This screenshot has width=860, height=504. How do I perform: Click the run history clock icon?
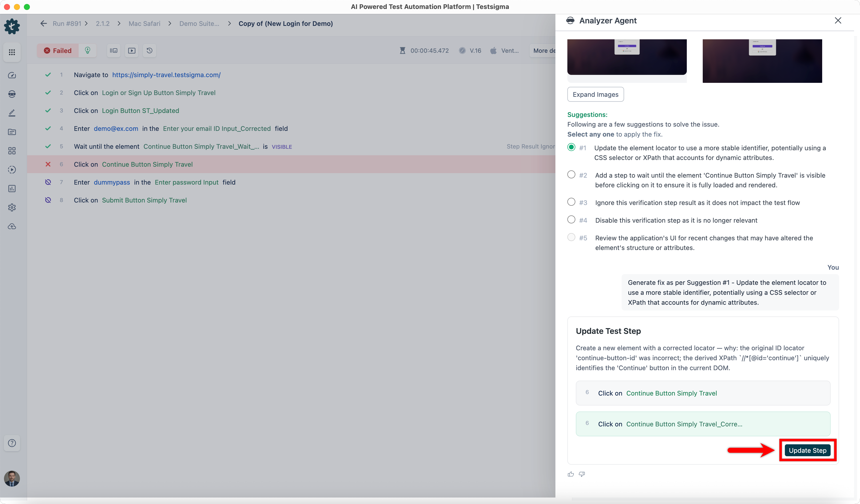coord(150,50)
